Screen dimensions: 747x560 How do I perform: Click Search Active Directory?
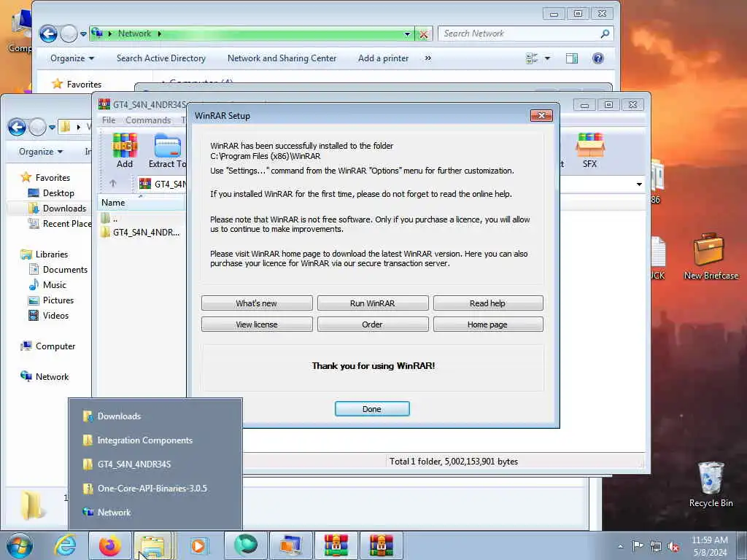161,58
